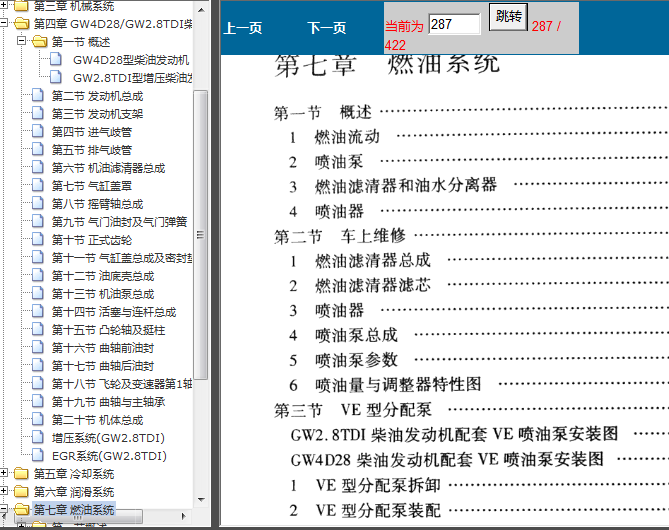Select 第三章 机械系统 tree label
Screen dimensions: 669x530
74,6
